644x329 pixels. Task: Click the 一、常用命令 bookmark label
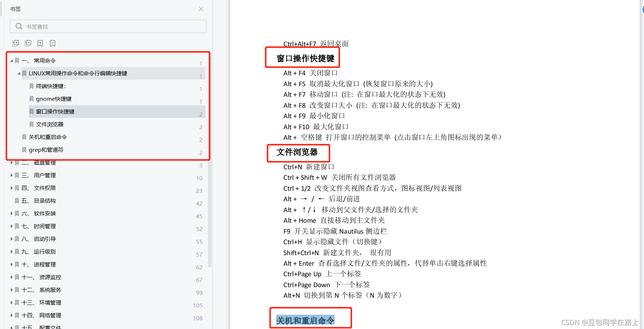[39, 60]
